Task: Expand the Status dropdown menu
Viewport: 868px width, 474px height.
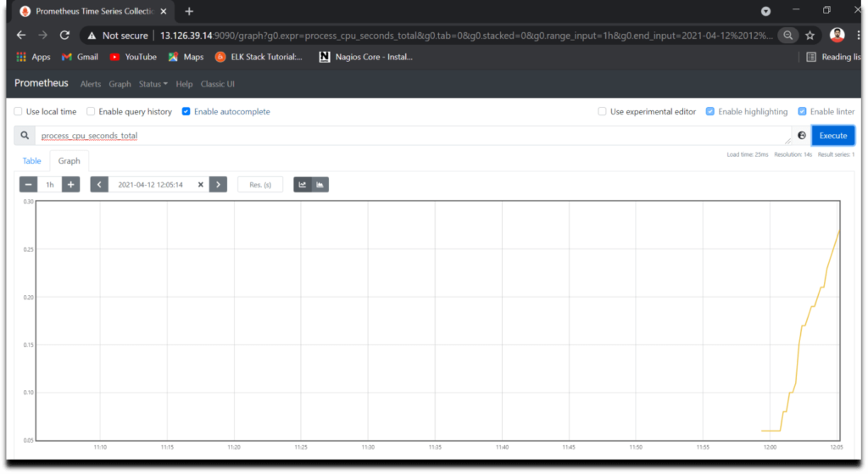Action: point(153,84)
